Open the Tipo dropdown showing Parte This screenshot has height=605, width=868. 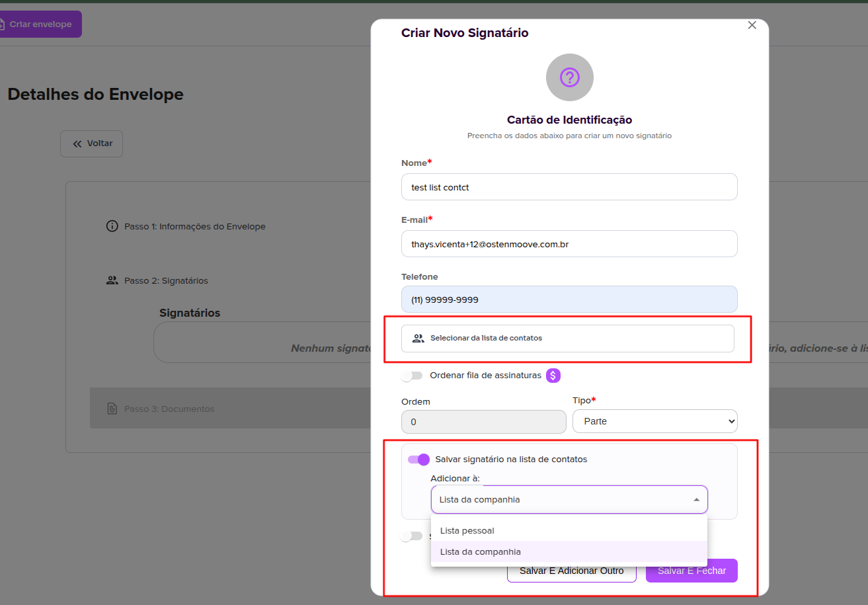[654, 421]
